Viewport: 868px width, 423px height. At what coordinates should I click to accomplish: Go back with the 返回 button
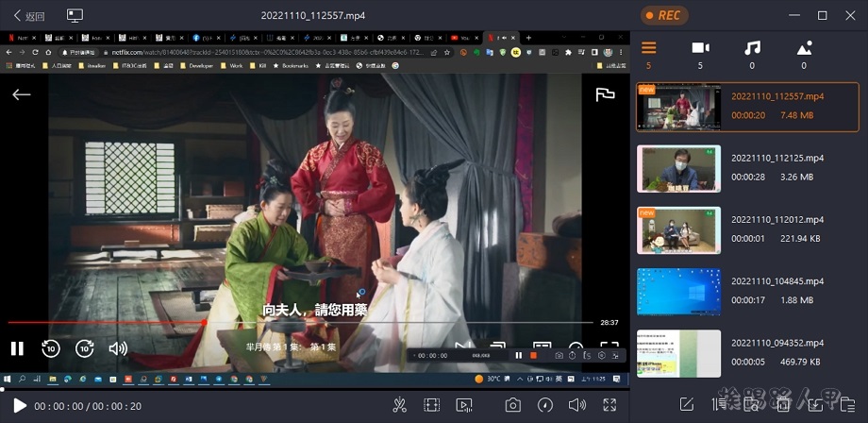point(28,16)
